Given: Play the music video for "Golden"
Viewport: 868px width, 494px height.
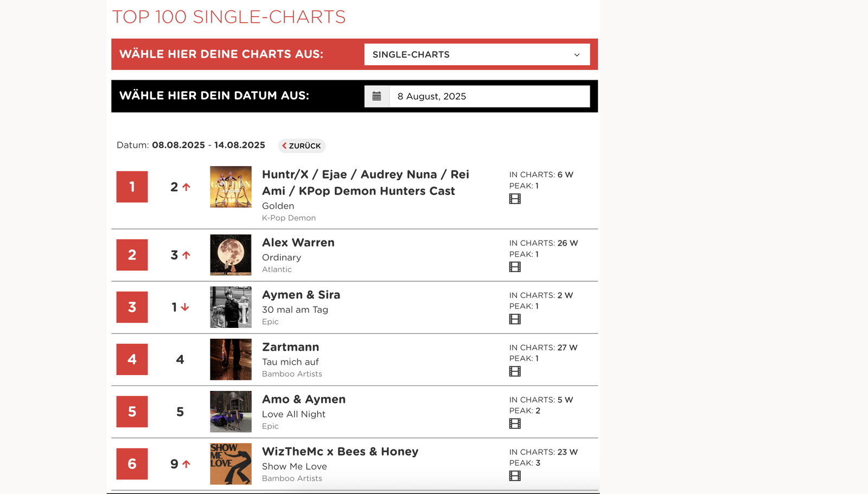Looking at the screenshot, I should 514,198.
